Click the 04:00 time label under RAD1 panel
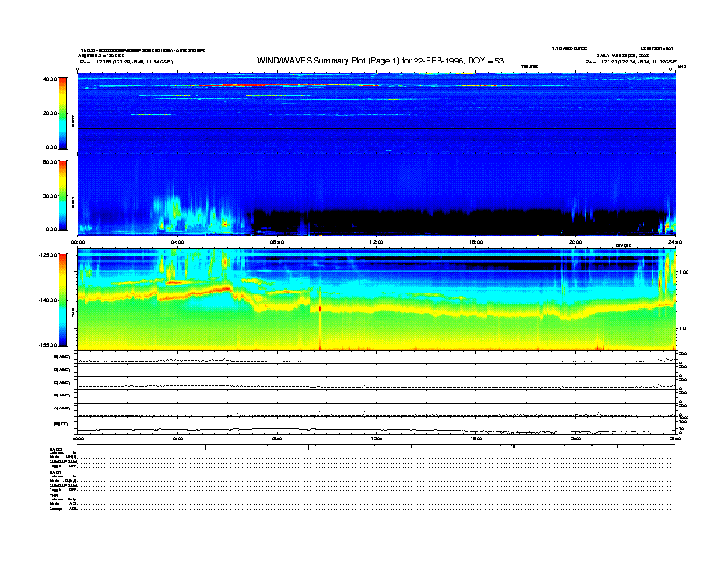This screenshot has height=563, width=728. point(177,242)
